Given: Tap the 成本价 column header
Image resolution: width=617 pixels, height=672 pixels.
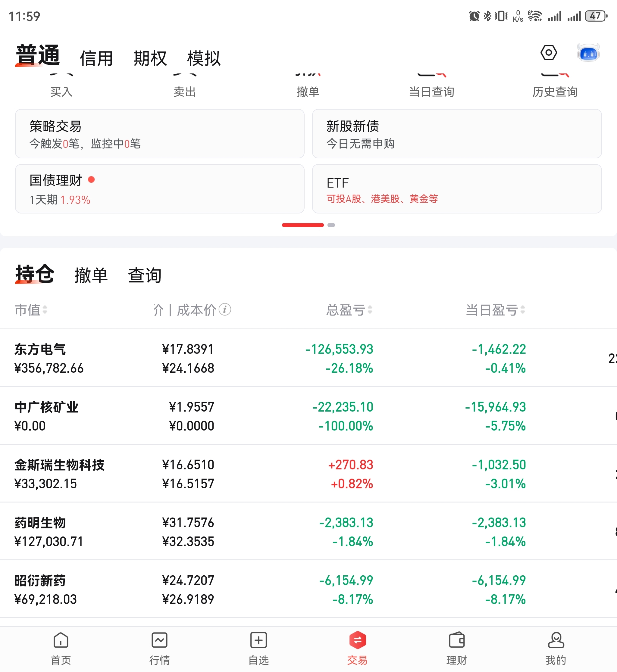Looking at the screenshot, I should 196,310.
